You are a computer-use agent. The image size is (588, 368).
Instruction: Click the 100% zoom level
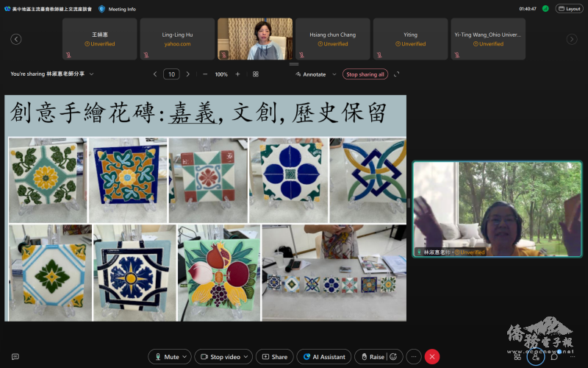221,74
